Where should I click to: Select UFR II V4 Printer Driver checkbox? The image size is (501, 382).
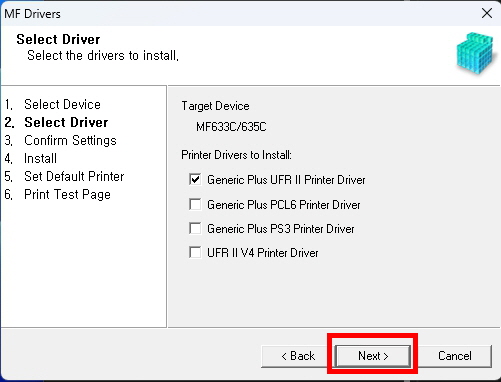pos(195,252)
